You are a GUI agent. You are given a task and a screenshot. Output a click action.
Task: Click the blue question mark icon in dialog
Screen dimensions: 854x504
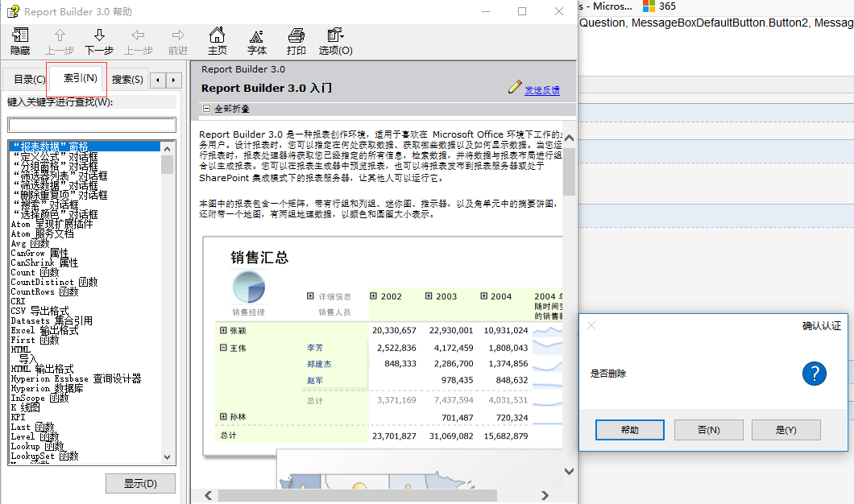(815, 374)
